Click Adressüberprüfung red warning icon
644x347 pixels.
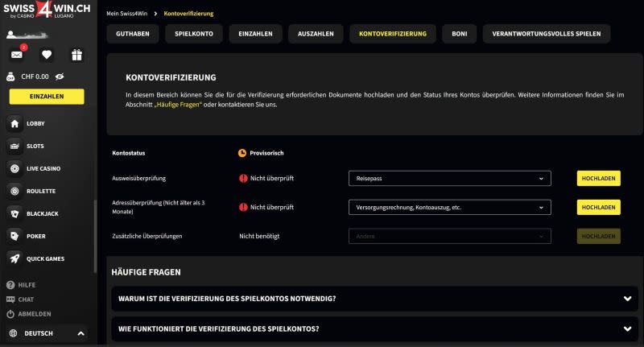[x=243, y=207]
